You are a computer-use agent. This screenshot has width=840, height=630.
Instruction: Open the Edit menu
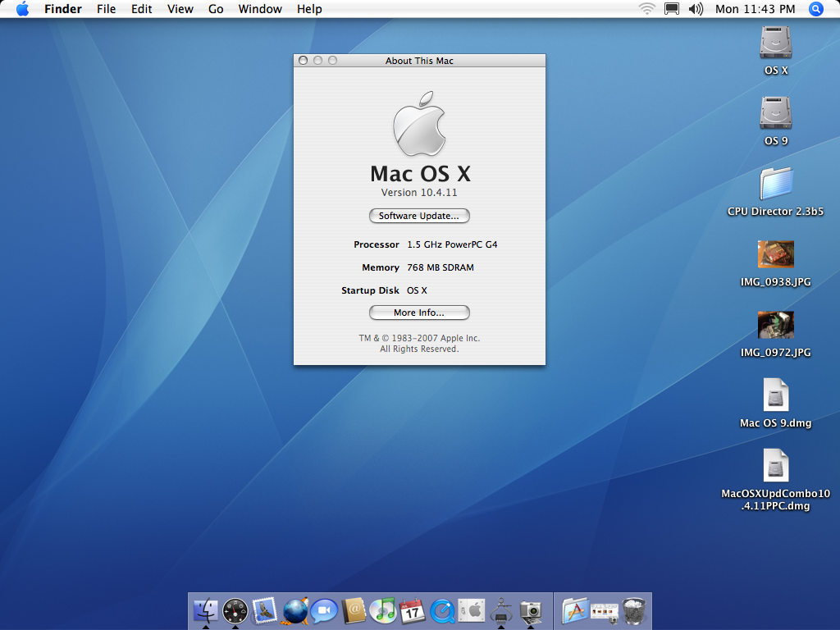pos(141,9)
